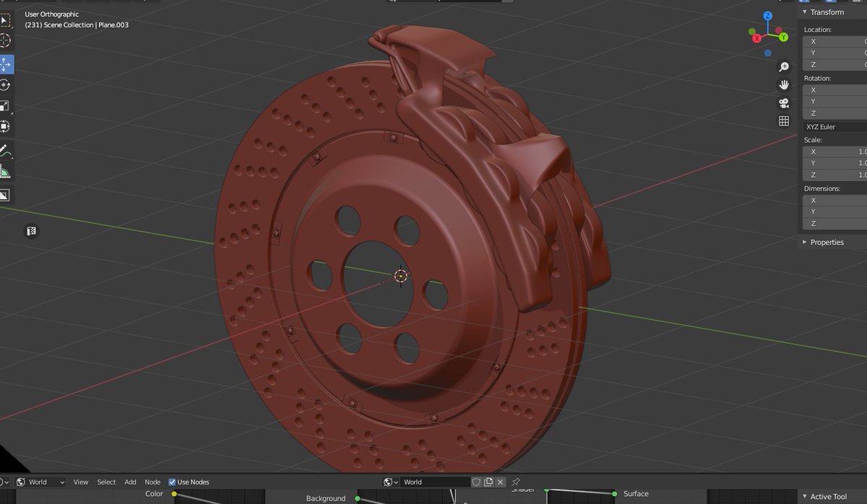Screen dimensions: 867x504
Task: Click the Dimensions Z field
Action: click(x=835, y=223)
